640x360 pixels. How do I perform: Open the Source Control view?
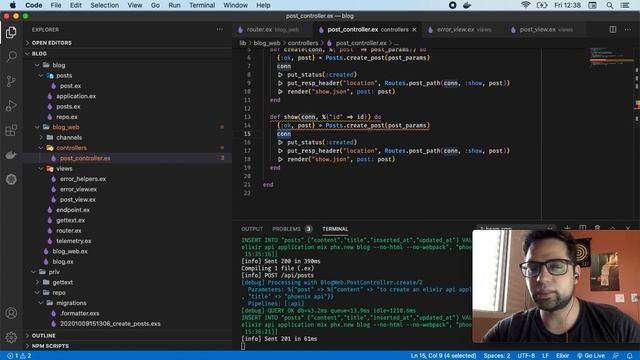[x=11, y=81]
